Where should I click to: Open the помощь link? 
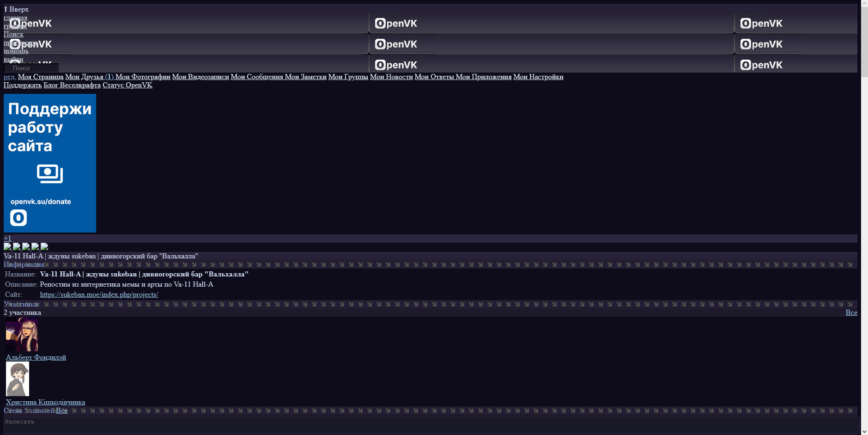click(16, 51)
